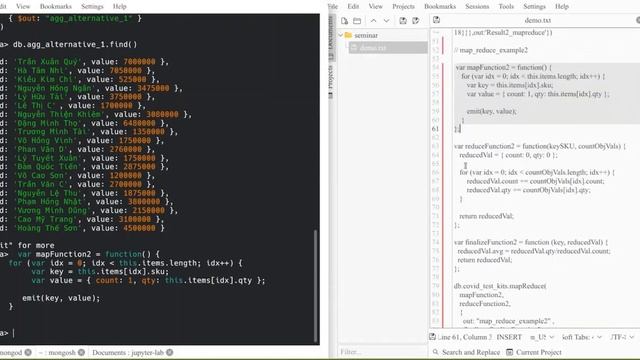Open terminal window's View menu
This screenshot has height=360, width=640.
pos(23,6)
